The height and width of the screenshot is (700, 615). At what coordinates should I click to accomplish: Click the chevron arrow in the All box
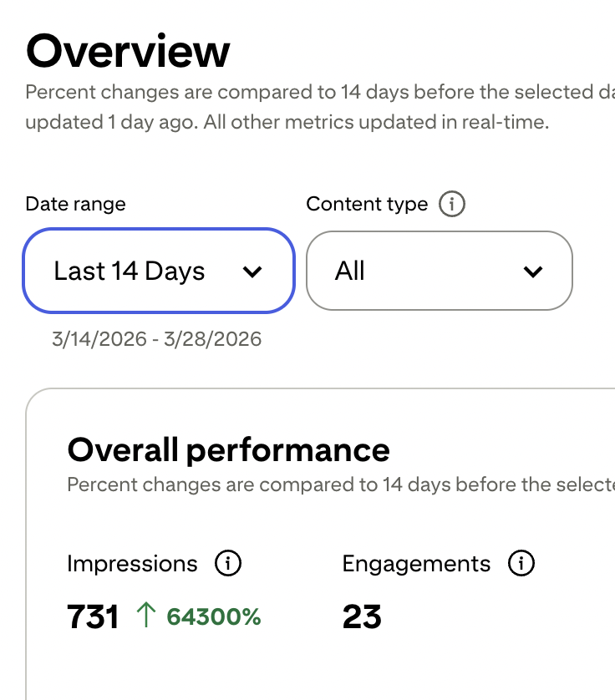click(533, 271)
